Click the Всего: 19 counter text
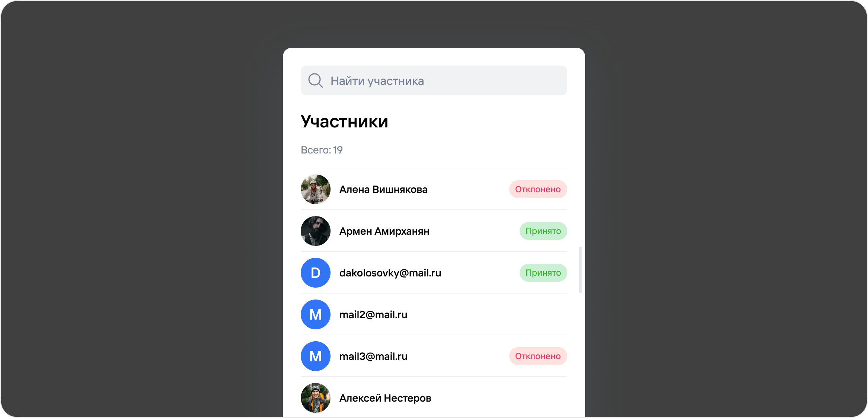868x418 pixels. click(322, 150)
